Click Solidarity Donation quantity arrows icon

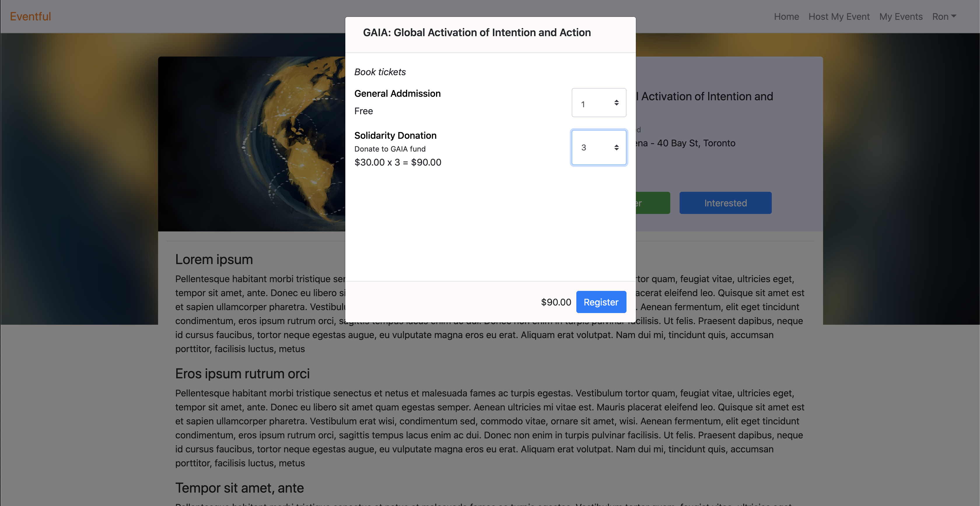616,147
